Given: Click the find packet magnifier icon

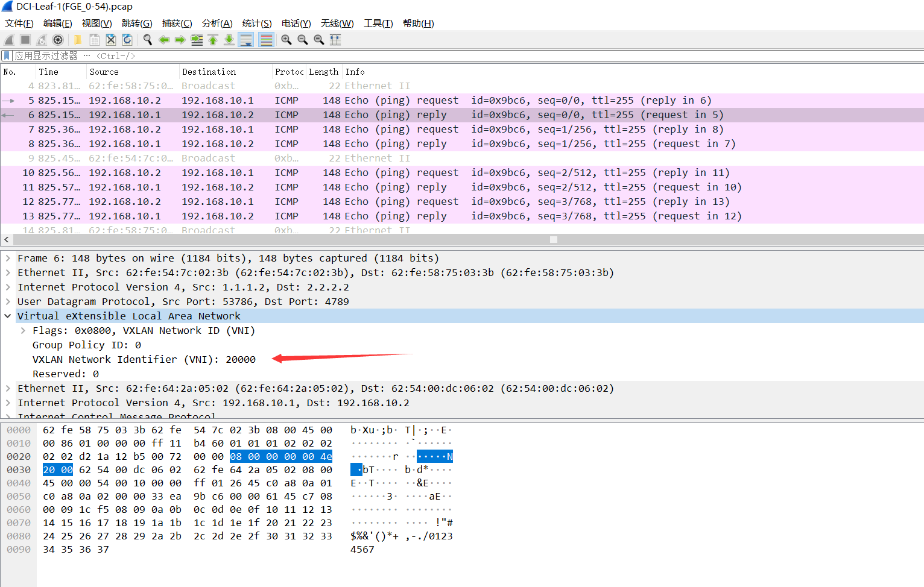Looking at the screenshot, I should 147,40.
